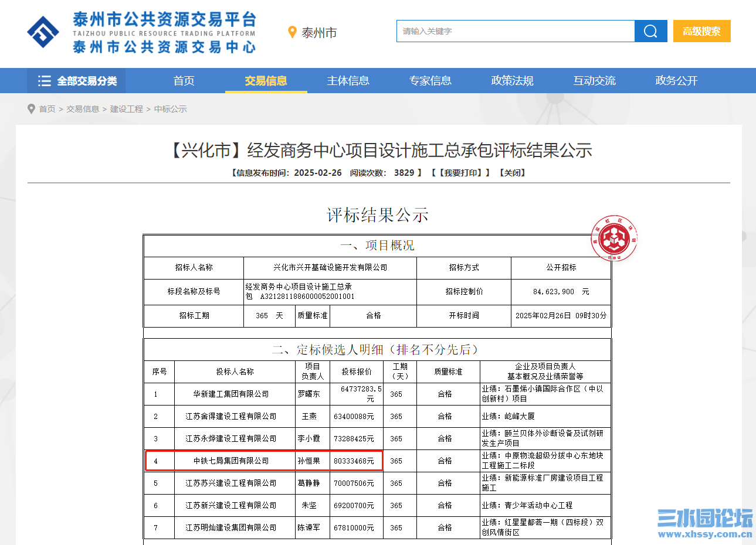
Task: Click the control price 84,623,900 元 cell
Action: pyautogui.click(x=561, y=291)
